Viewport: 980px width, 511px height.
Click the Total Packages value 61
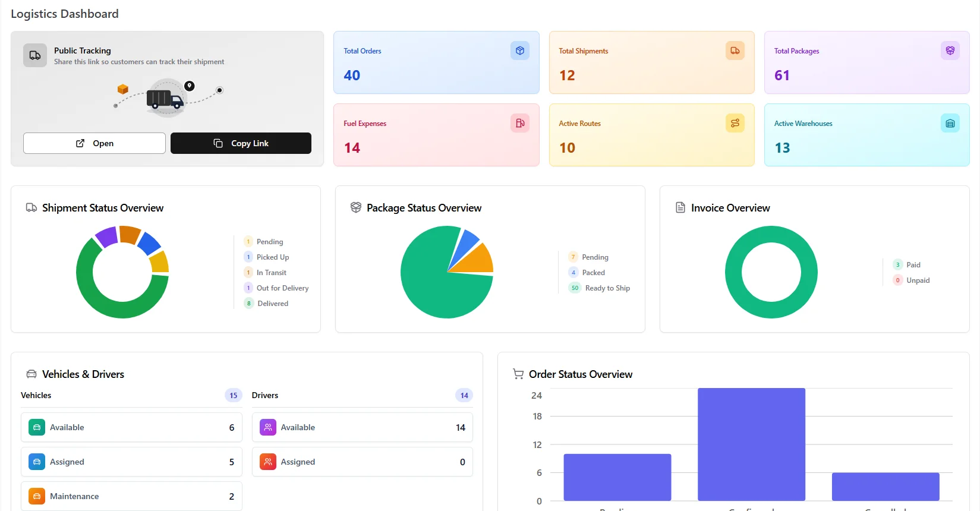pyautogui.click(x=782, y=75)
